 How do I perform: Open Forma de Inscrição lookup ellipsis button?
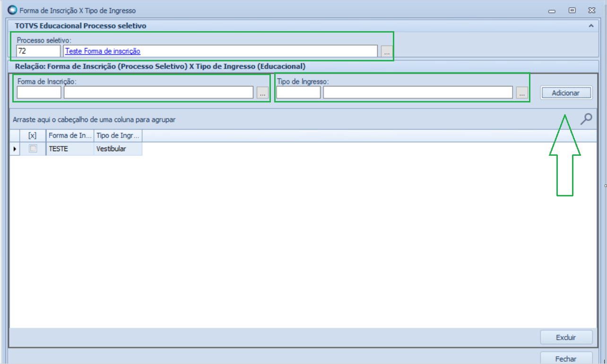262,93
